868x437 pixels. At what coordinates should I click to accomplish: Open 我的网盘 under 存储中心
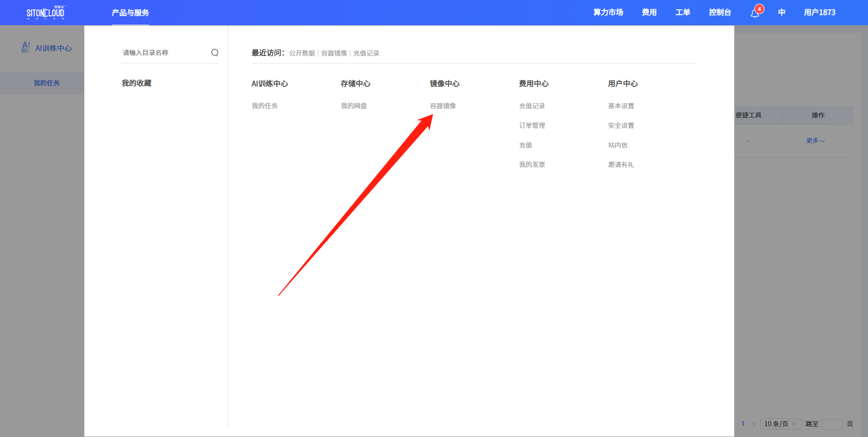coord(354,105)
